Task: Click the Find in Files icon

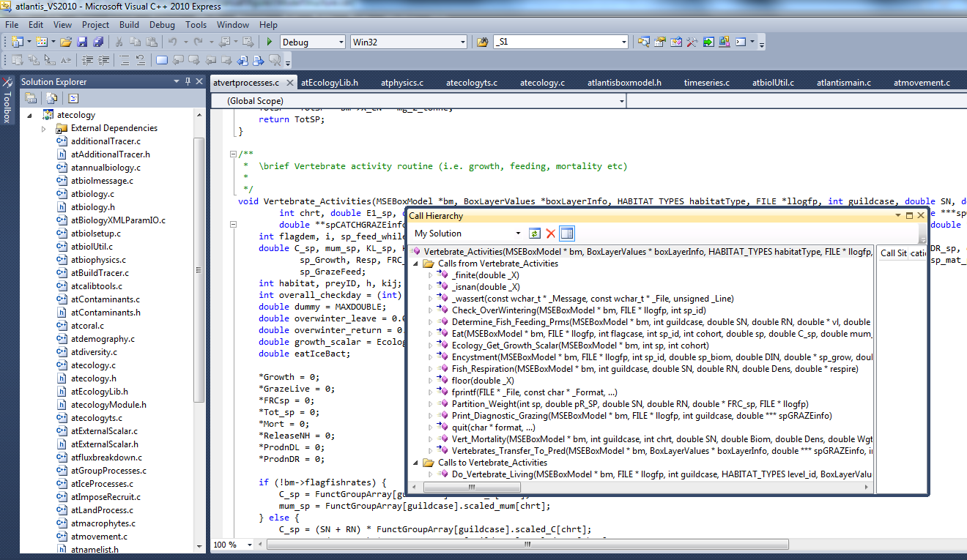Action: click(x=482, y=42)
